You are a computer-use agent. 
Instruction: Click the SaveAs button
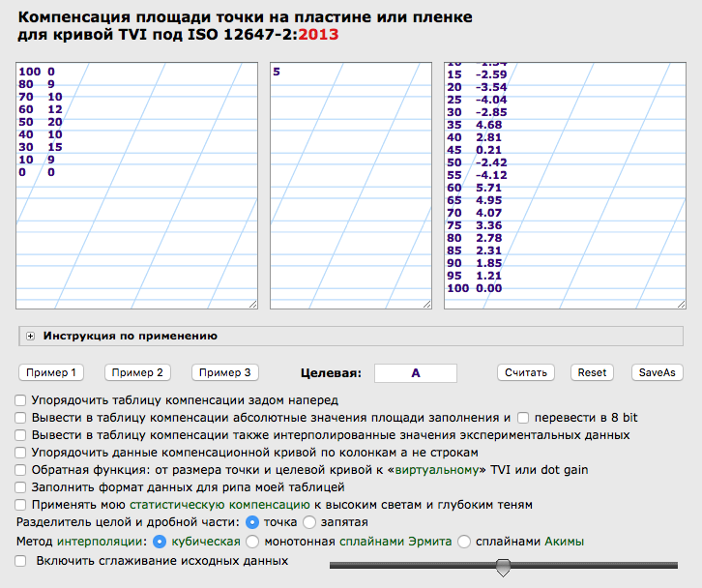(x=657, y=372)
